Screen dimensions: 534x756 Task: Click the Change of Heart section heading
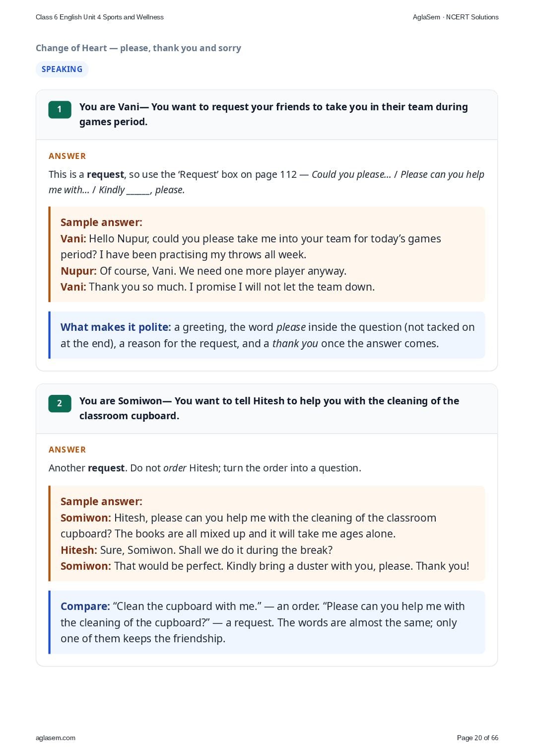[138, 48]
